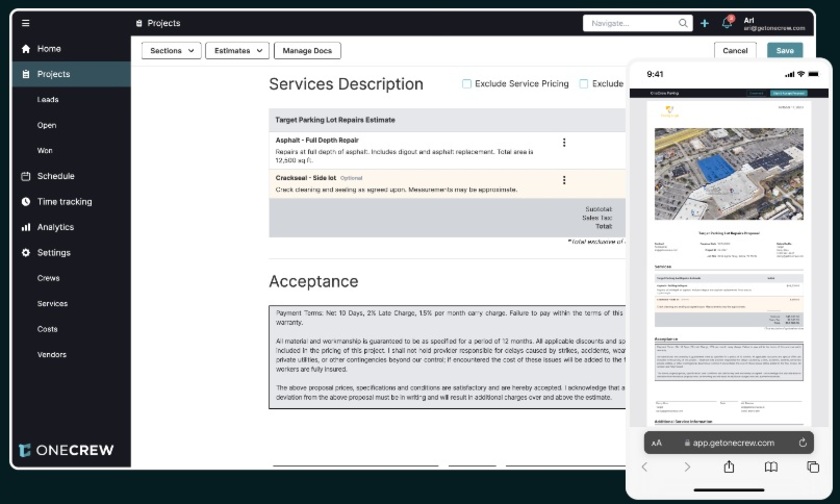Viewport: 840px width, 504px height.
Task: Go to Schedule in sidebar
Action: pos(56,176)
